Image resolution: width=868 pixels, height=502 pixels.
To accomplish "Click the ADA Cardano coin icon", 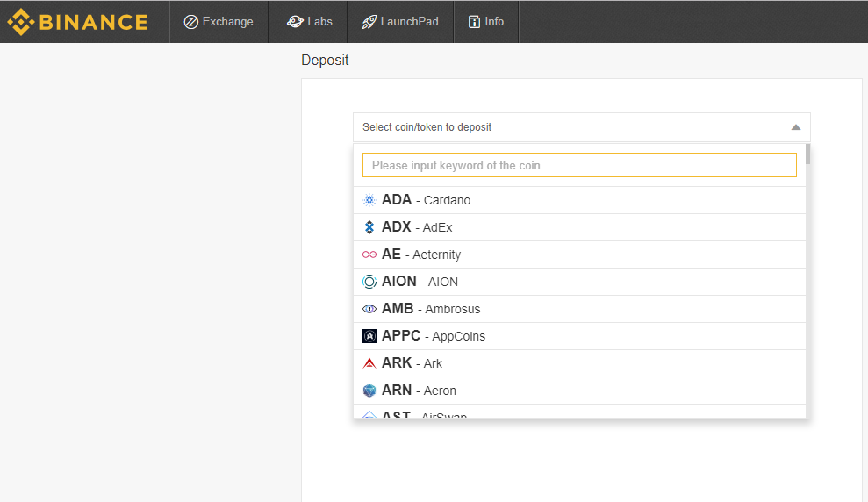I will (369, 200).
